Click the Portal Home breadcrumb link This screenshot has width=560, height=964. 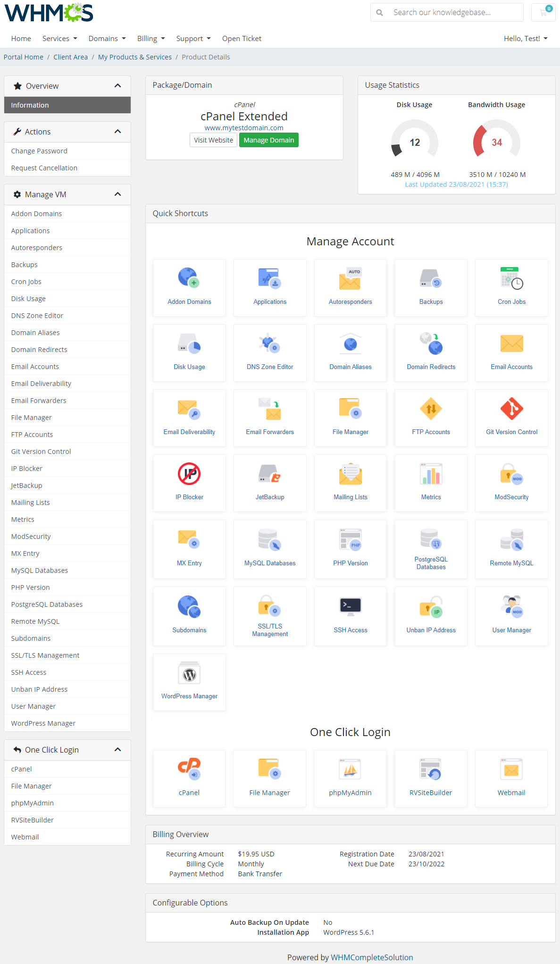point(24,57)
